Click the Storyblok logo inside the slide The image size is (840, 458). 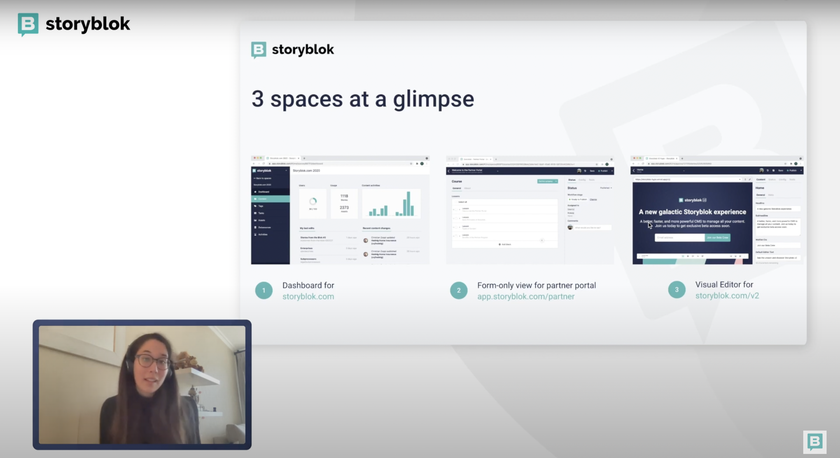coord(292,49)
